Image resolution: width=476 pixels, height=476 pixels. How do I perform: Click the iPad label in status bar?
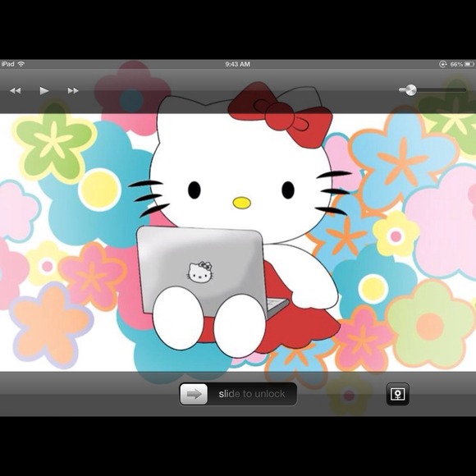7,64
